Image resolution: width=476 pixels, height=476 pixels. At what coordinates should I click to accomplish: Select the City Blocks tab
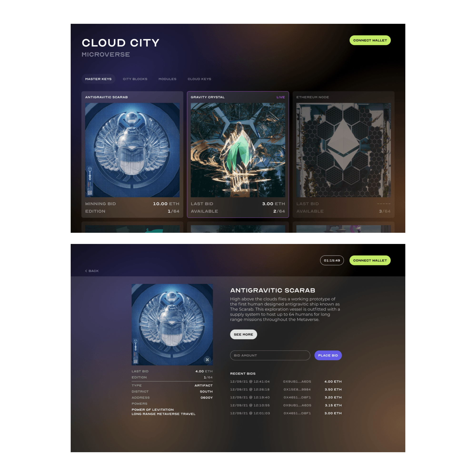tap(135, 79)
